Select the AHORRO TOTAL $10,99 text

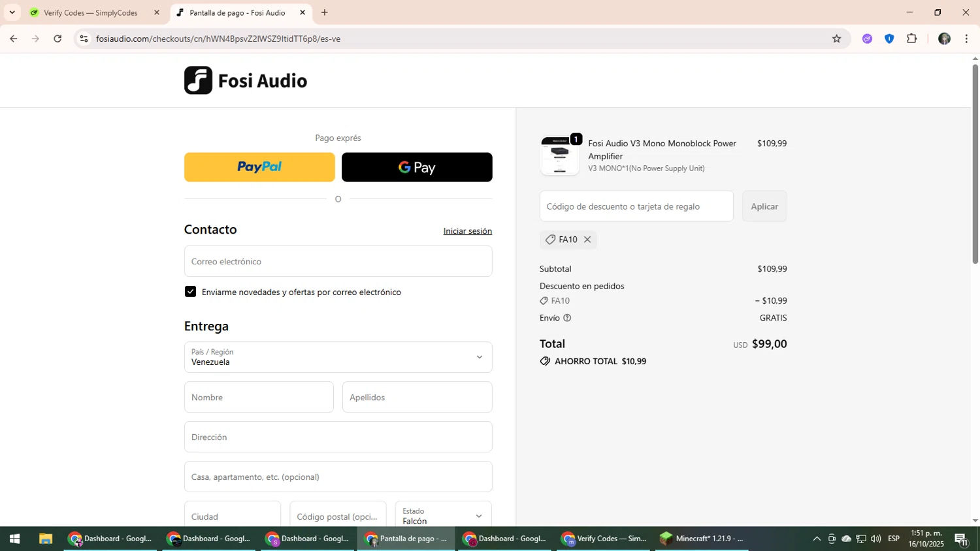(600, 361)
